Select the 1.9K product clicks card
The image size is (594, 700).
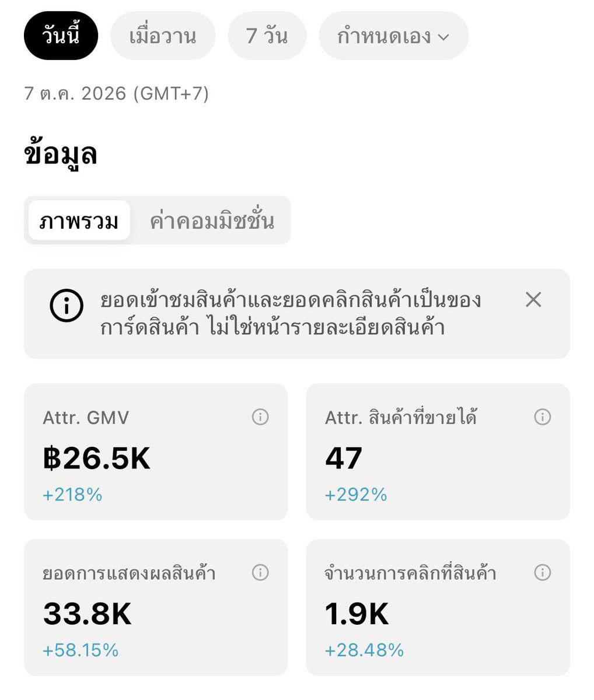pyautogui.click(x=438, y=607)
